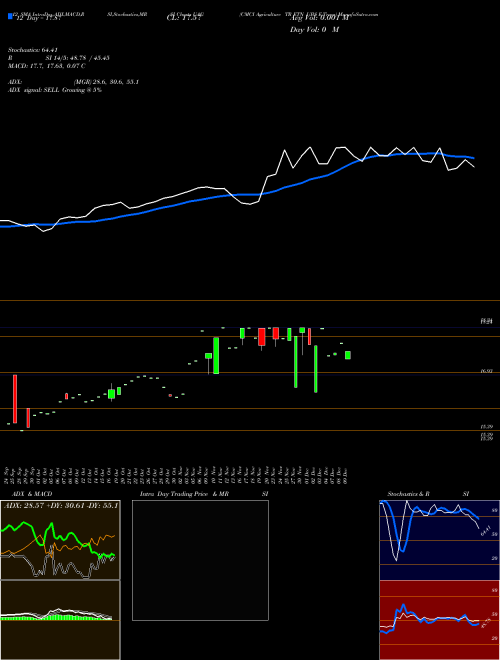Click the 'Day Vol: 0 M' label
This screenshot has width=500, height=660.
point(314,30)
